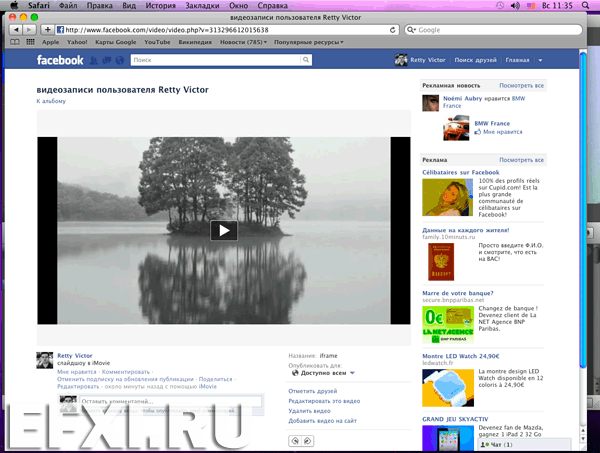The width and height of the screenshot is (600, 453).
Task: Click the Facebook search magnifier button
Action: 306,60
